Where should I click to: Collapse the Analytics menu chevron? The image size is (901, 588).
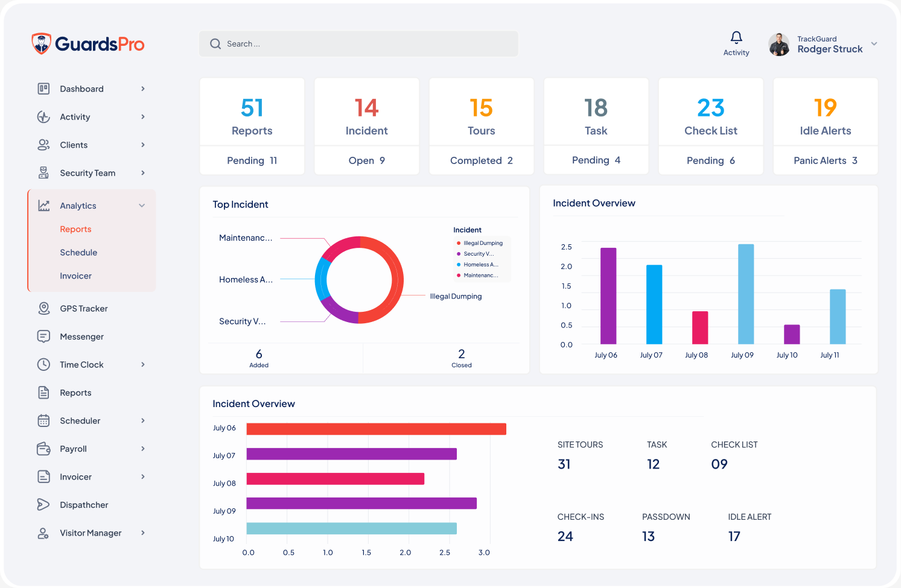pos(142,206)
